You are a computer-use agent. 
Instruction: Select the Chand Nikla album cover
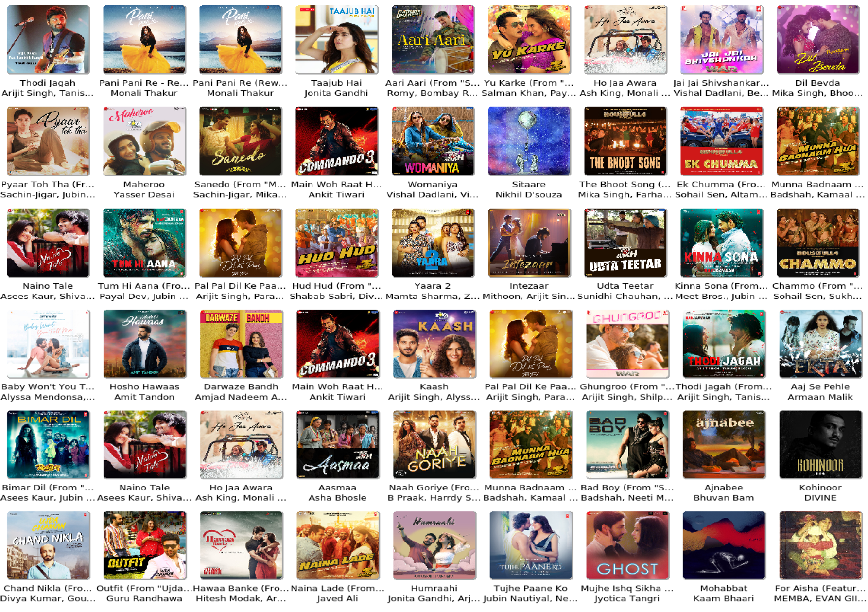[48, 545]
